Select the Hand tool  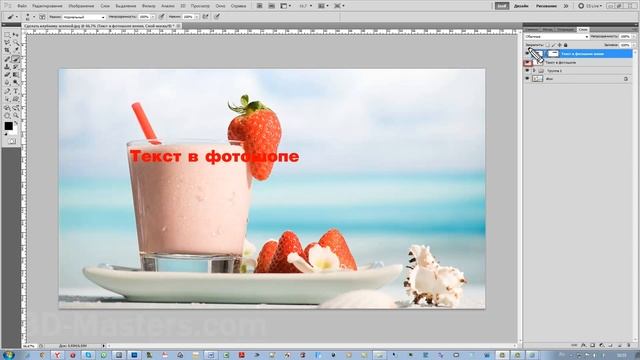point(7,116)
